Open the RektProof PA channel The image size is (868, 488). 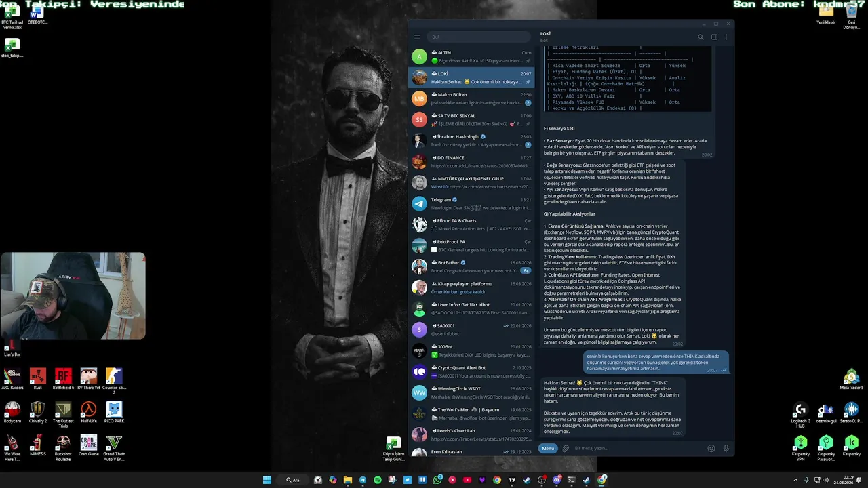[x=471, y=245]
